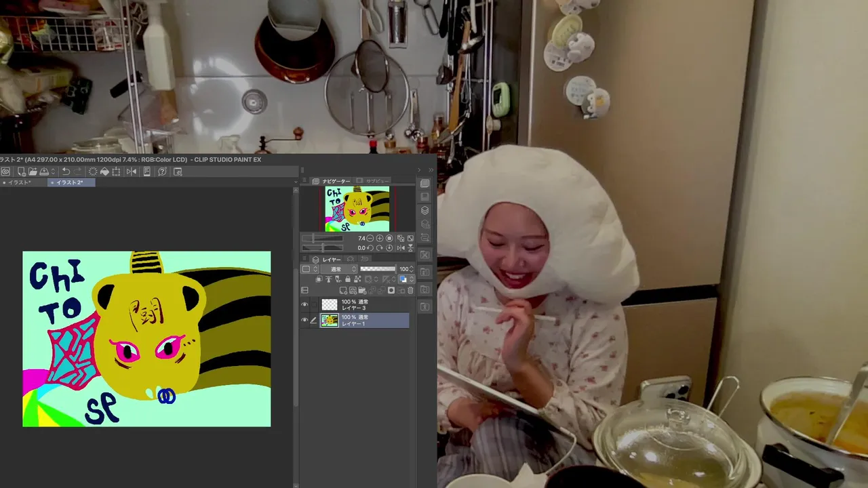
Task: Undo the last action
Action: [x=66, y=171]
